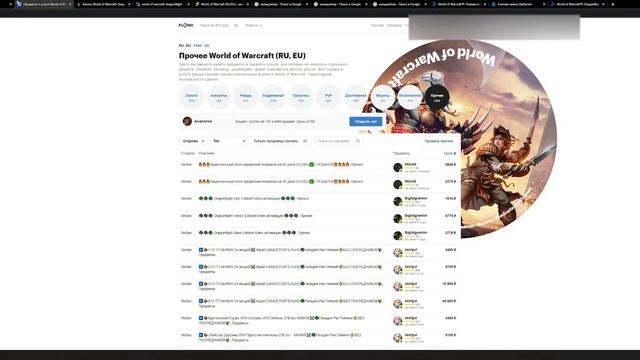The image size is (640, 360).
Task: Select the 'Рейды' category circle
Action: pyautogui.click(x=246, y=97)
